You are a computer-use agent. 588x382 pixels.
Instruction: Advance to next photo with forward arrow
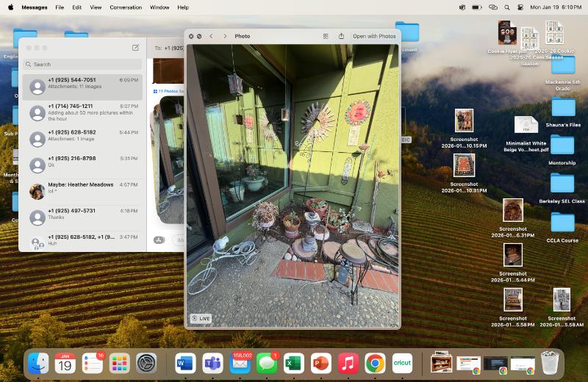click(225, 36)
